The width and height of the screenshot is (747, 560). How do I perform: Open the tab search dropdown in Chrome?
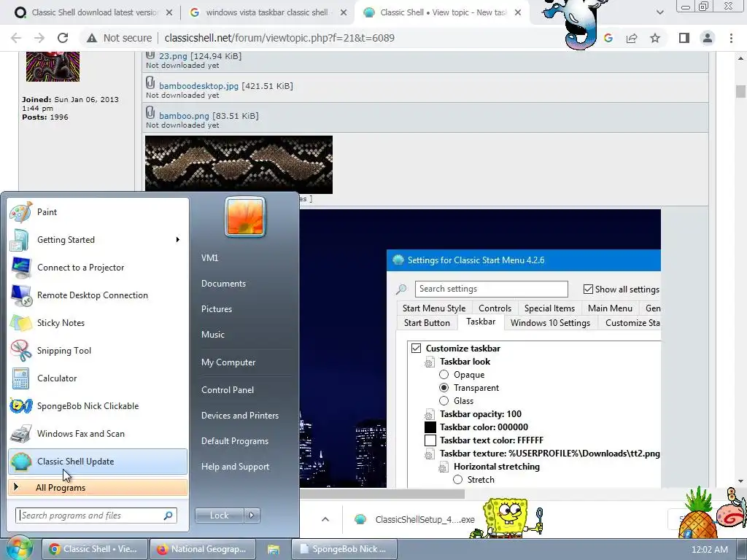click(659, 13)
